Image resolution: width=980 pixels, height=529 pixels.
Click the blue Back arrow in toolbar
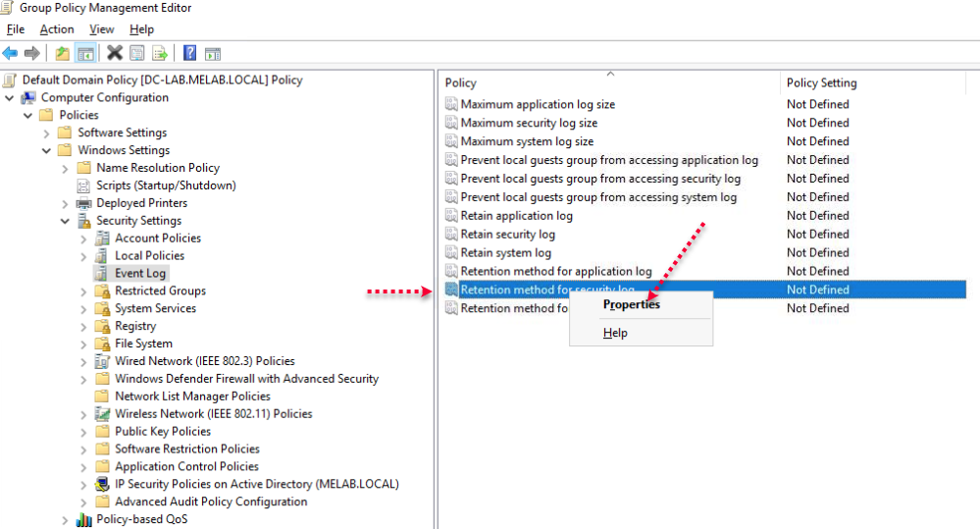(x=10, y=53)
